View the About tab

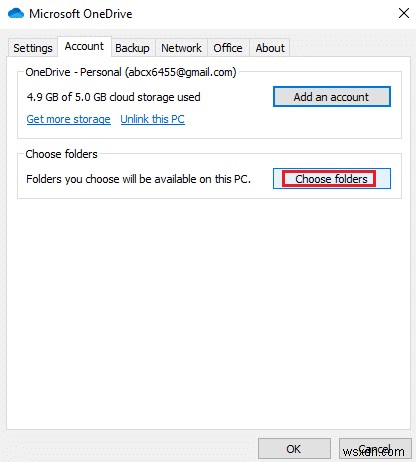[270, 48]
